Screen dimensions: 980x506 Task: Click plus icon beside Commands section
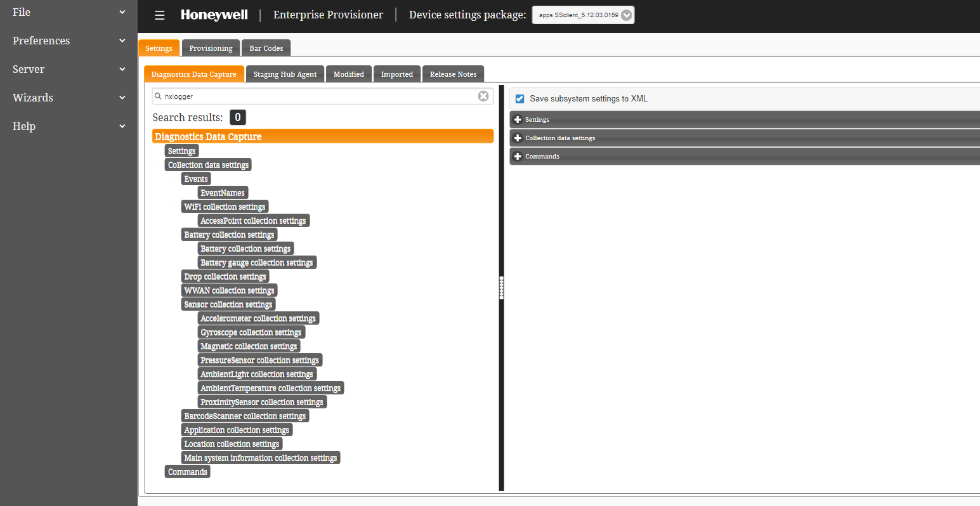pos(518,157)
